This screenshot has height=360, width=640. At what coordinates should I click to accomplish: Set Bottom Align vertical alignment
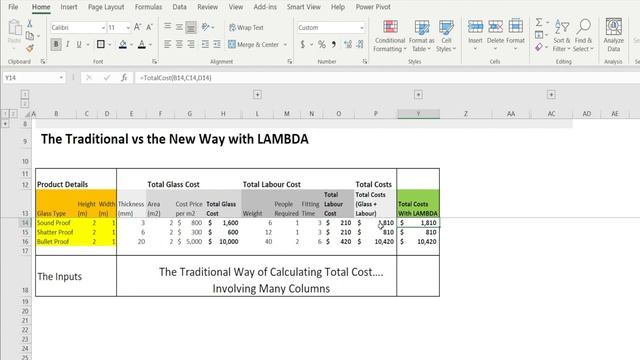[x=191, y=27]
